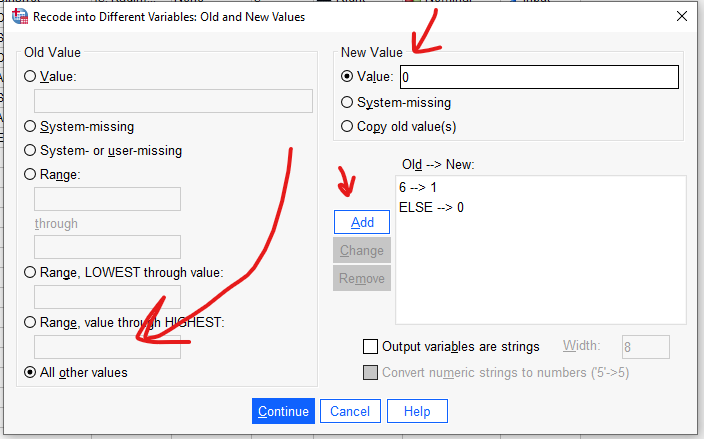Select System- or user-missing radio button
The width and height of the screenshot is (704, 439).
click(30, 151)
